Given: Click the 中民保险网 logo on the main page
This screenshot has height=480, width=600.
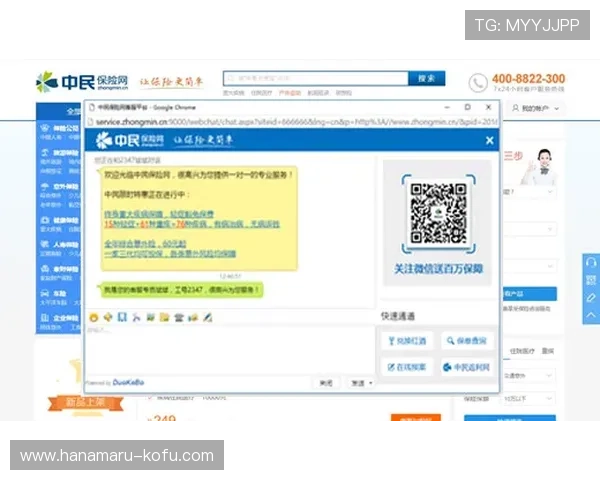Looking at the screenshot, I should click(82, 82).
